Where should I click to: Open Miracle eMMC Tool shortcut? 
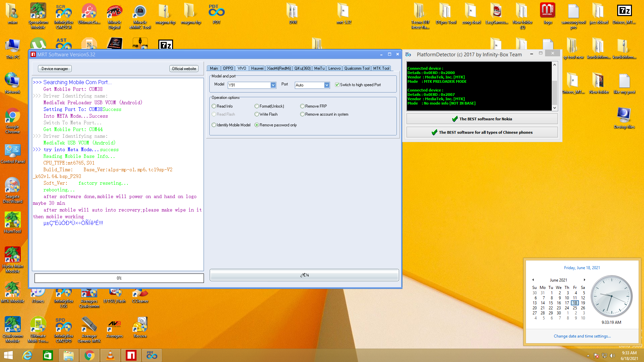pos(140,16)
